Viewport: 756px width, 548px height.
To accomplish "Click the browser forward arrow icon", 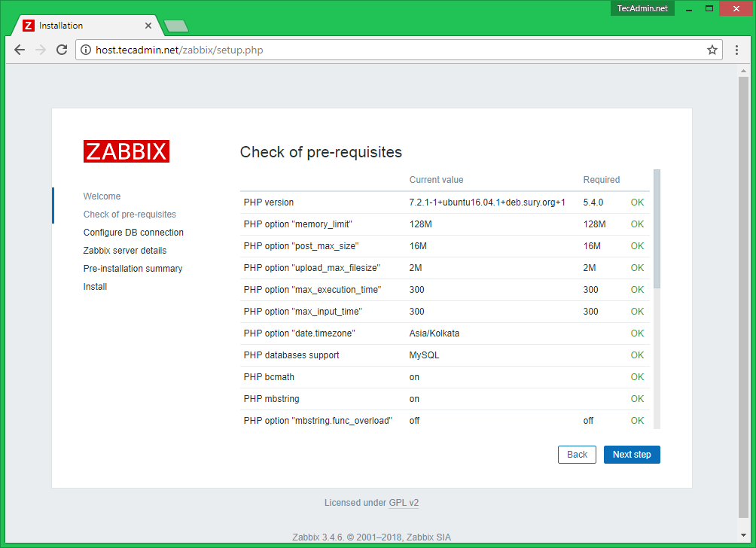I will pos(41,50).
